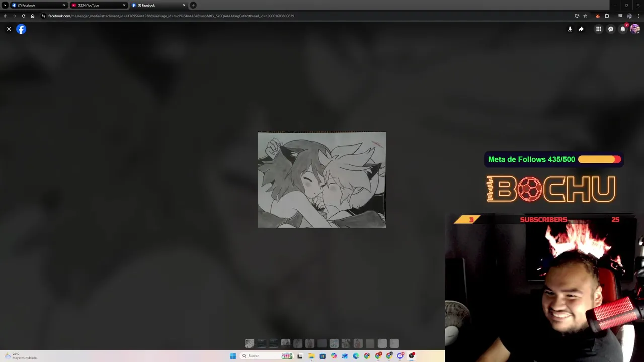
Task: Click the anime drawing in the viewer
Action: coord(322,180)
